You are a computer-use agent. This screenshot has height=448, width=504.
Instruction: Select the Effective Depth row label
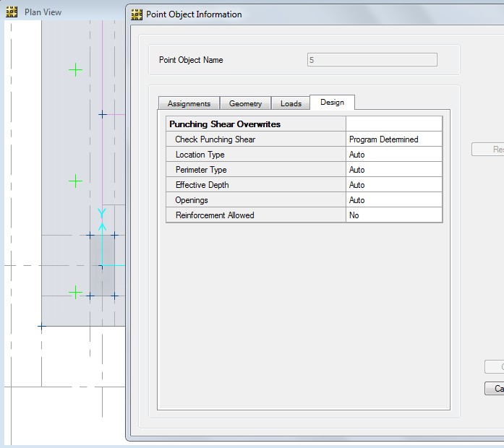pyautogui.click(x=256, y=185)
